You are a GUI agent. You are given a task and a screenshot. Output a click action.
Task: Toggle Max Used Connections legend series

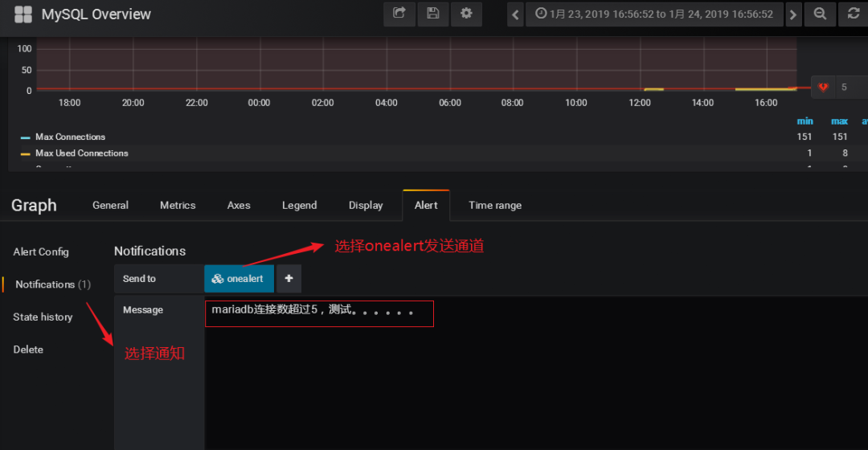click(x=26, y=153)
